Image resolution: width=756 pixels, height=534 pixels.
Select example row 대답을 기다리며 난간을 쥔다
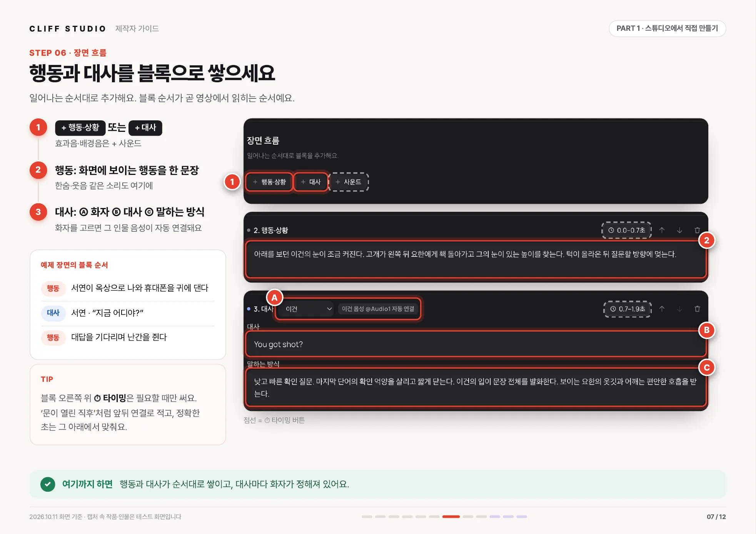[128, 338]
